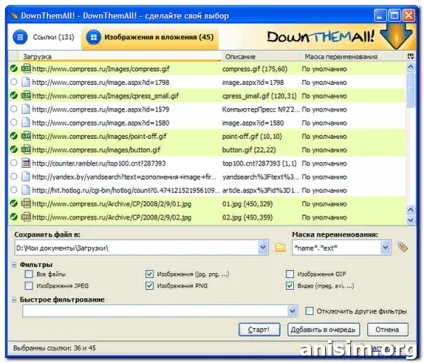The height and width of the screenshot is (363, 424).
Task: Uncheck the green mark for 02.jpg row
Action: point(14,217)
